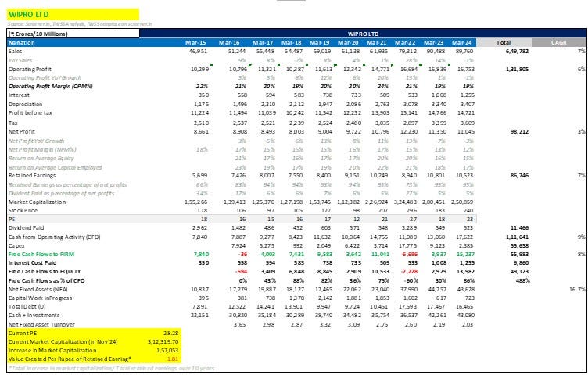Image resolution: width=588 pixels, height=382 pixels.
Task: Select the Mar-24 column header
Action: coord(461,42)
